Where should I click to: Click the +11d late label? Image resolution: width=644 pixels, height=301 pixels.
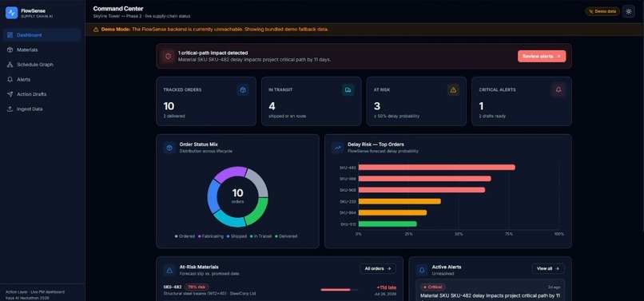[x=387, y=287]
